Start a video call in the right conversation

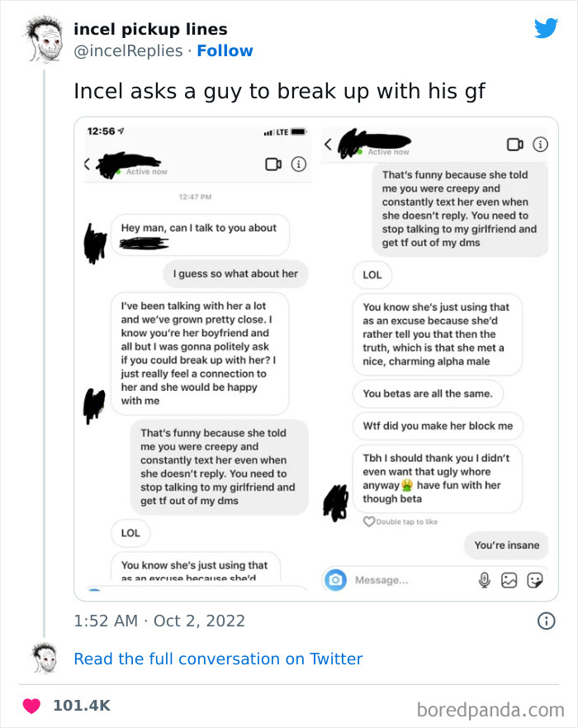[516, 144]
